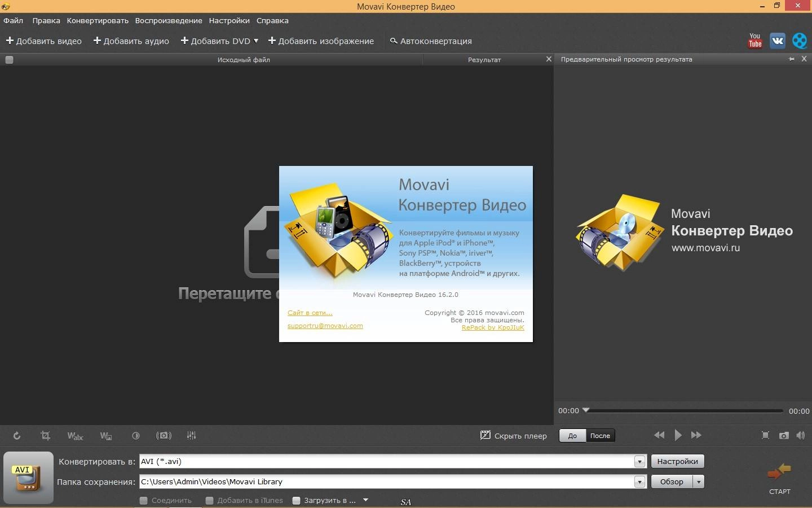This screenshot has width=812, height=508.
Task: Toggle full screen preview icon
Action: 765,435
